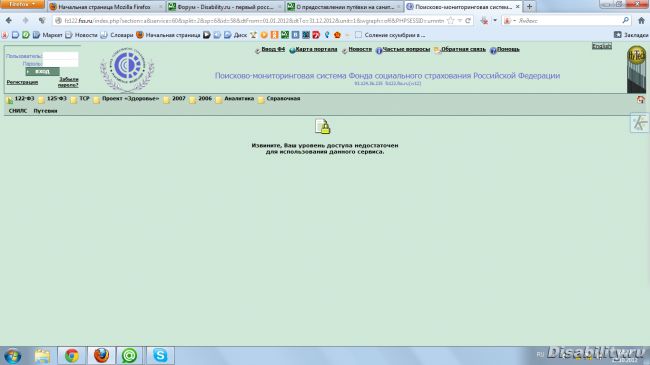The image size is (650, 365).
Task: Open the Частые вопросы FAQ link
Action: 406,49
